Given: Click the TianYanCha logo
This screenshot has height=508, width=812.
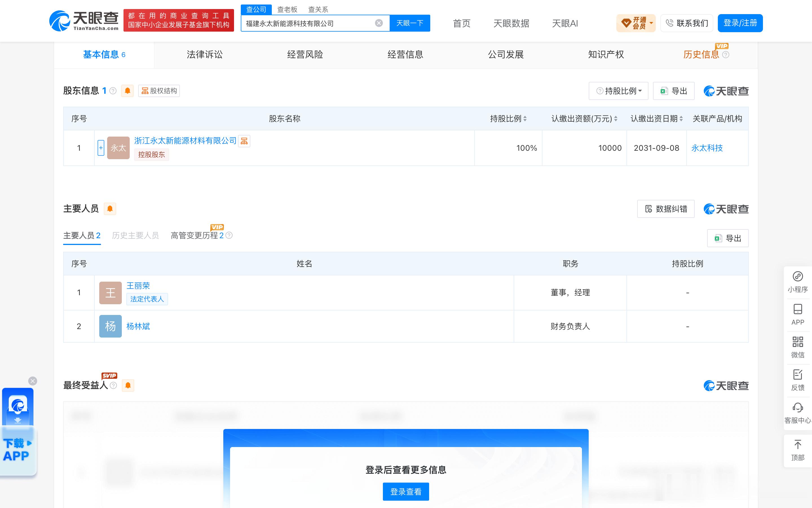Looking at the screenshot, I should 84,21.
